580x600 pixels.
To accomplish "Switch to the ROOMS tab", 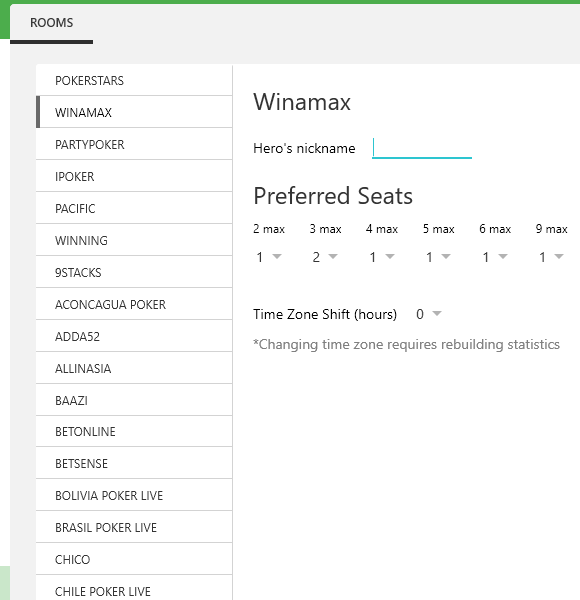I will pos(51,23).
